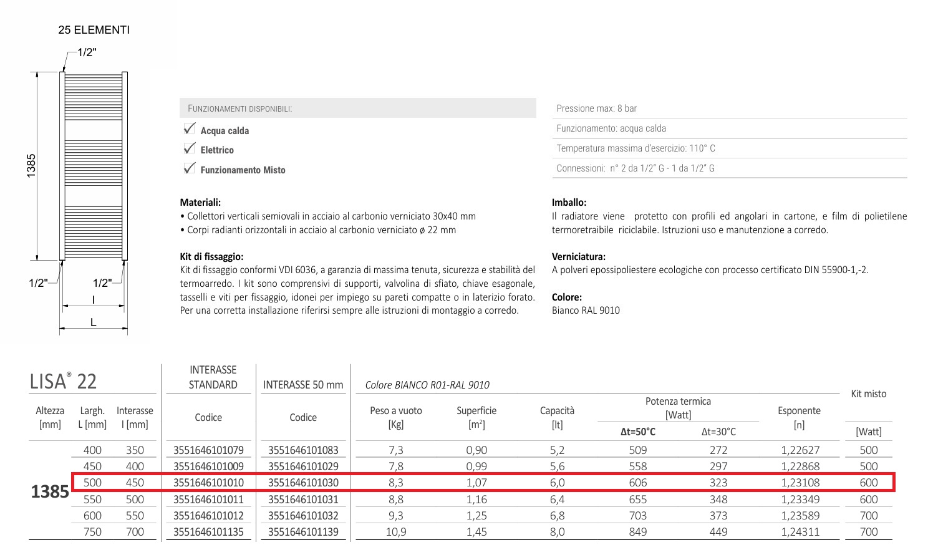928x560 pixels.
Task: Click the LISA 22 table title
Action: 64,381
